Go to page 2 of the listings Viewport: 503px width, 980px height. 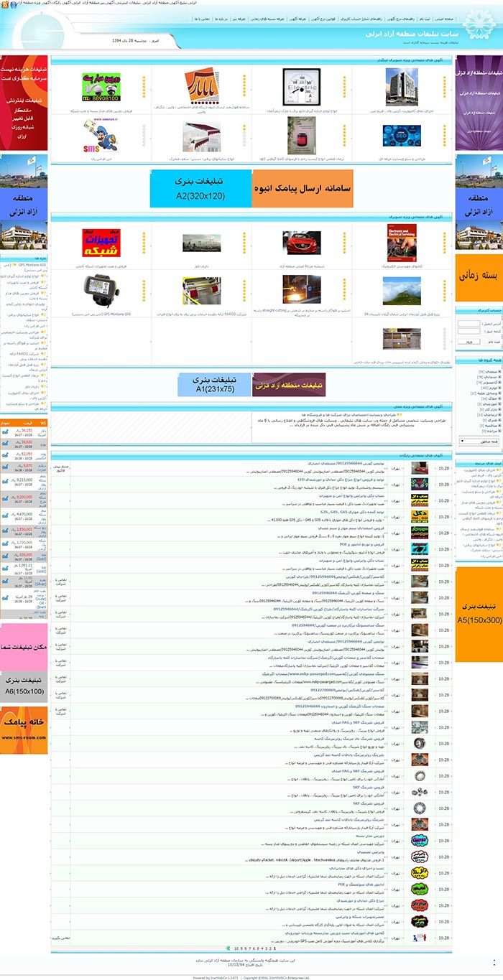pyautogui.click(x=269, y=949)
